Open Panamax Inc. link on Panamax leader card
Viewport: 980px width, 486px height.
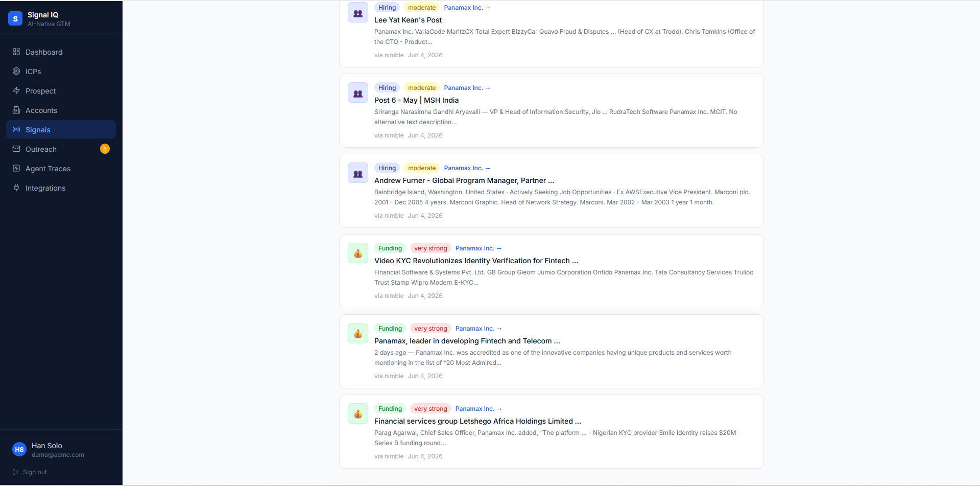479,329
